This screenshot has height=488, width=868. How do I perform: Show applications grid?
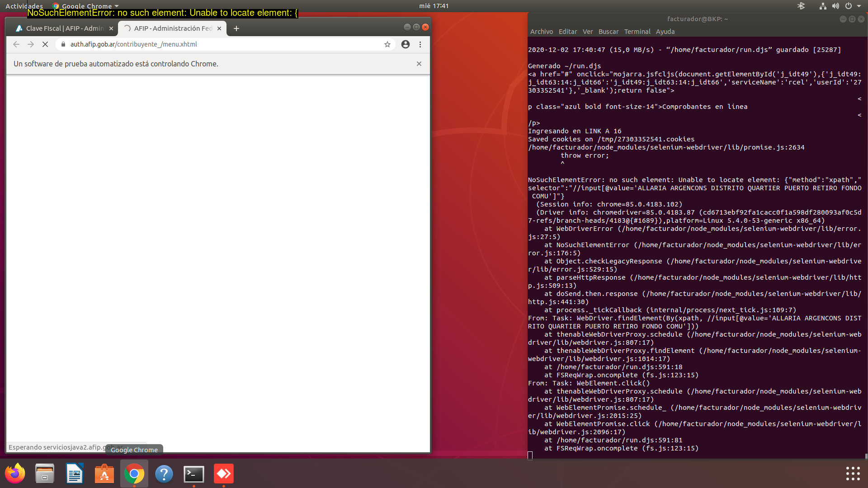point(853,473)
